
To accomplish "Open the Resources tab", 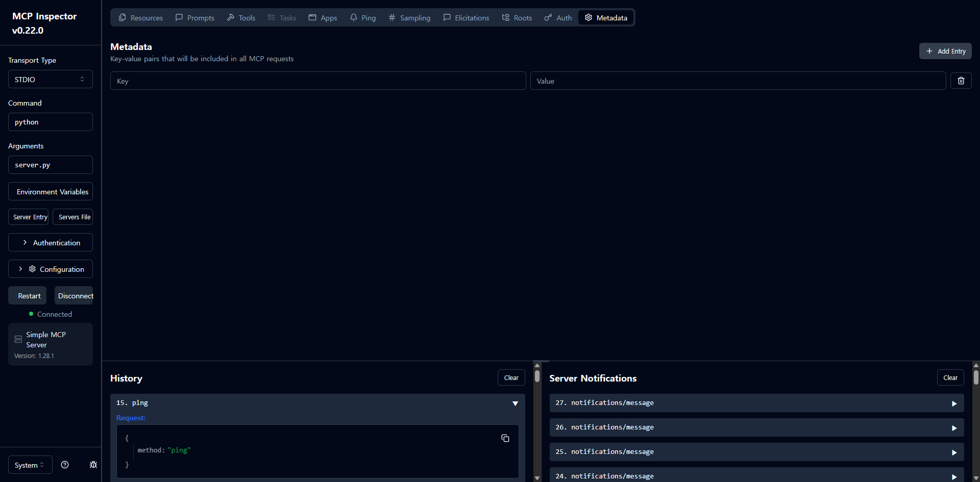I will [141, 18].
